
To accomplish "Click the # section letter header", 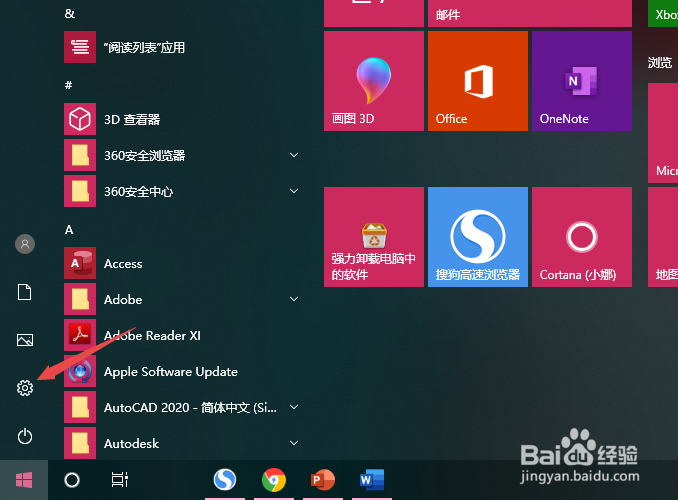I will 68,85.
